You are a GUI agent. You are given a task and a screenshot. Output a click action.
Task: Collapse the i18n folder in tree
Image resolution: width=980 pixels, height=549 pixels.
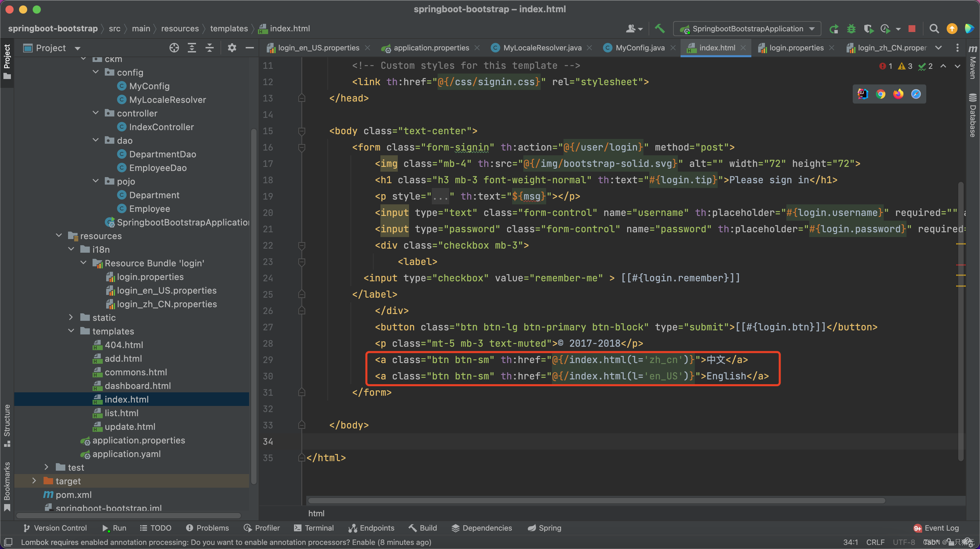click(71, 249)
